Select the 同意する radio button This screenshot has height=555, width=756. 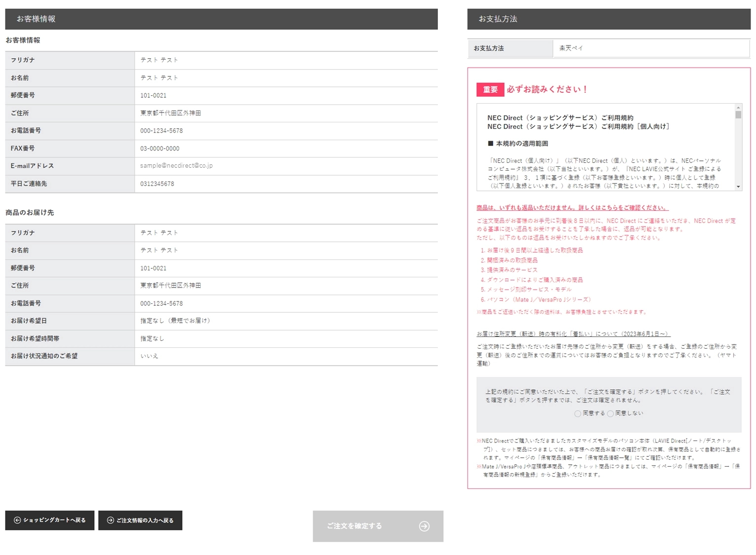click(577, 413)
